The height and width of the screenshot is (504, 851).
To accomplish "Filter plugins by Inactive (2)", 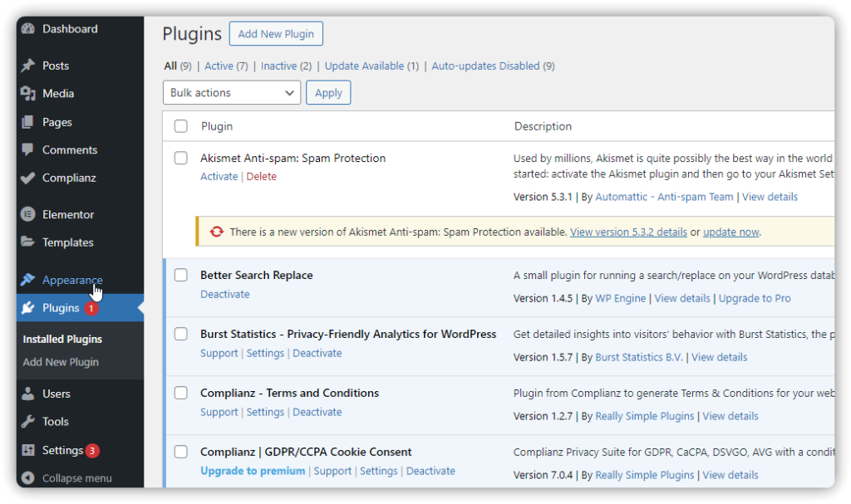I will click(x=286, y=66).
